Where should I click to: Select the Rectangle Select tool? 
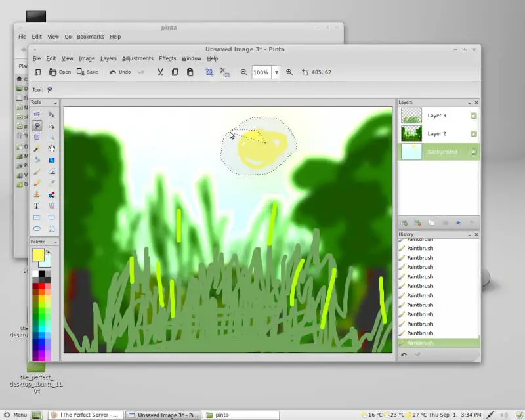(x=37, y=114)
